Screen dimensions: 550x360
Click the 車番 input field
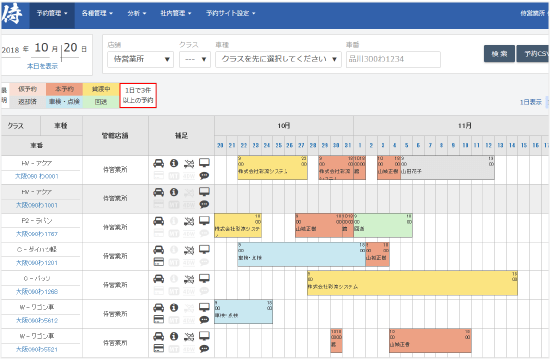click(393, 59)
